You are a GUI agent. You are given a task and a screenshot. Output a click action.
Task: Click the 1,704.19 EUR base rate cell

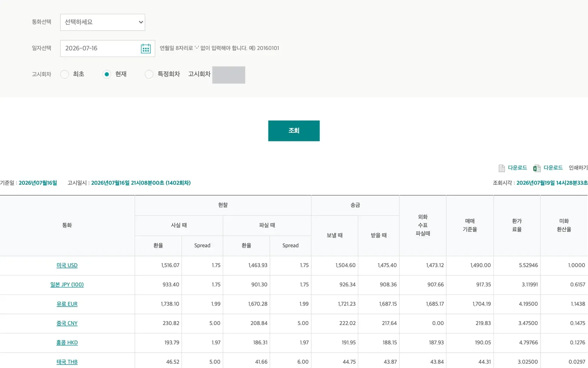470,304
